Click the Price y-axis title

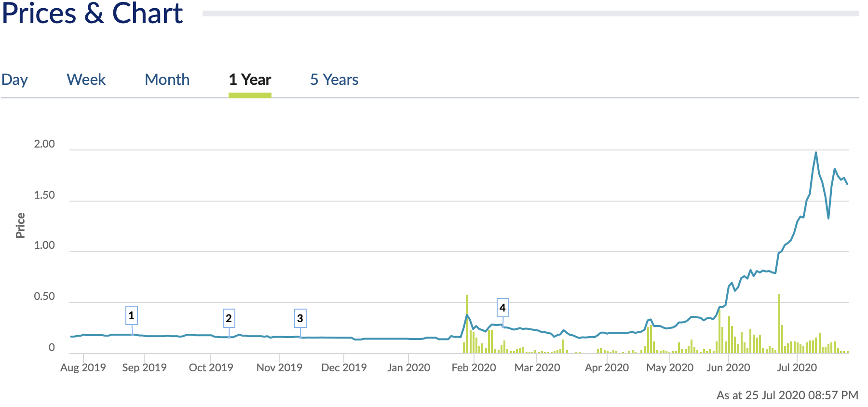(20, 225)
